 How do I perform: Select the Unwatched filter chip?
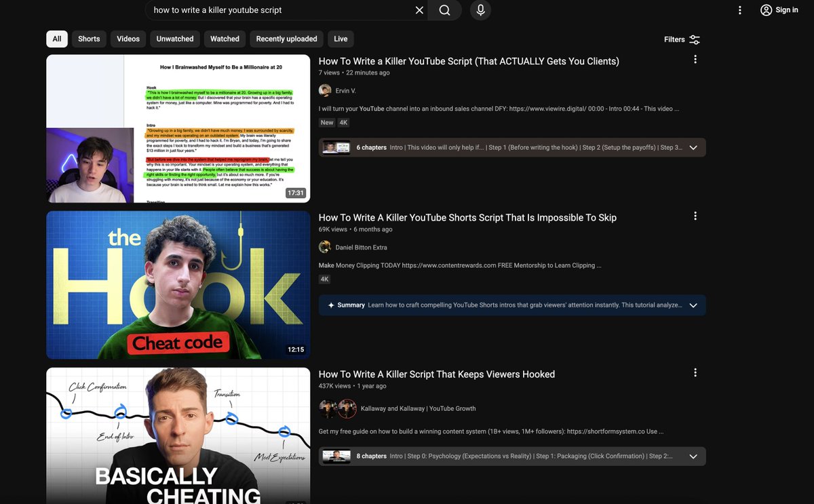point(175,39)
